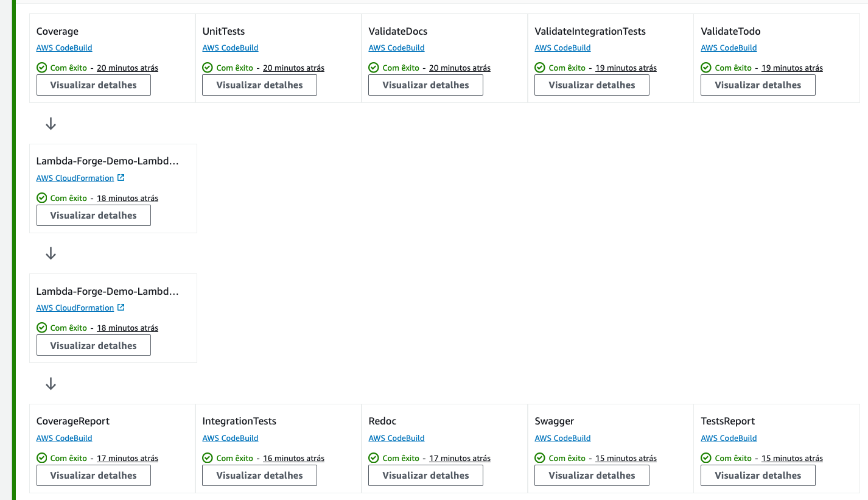The image size is (868, 500).
Task: Click the AWS CodeBuild link under ValidateTodo
Action: coord(729,48)
